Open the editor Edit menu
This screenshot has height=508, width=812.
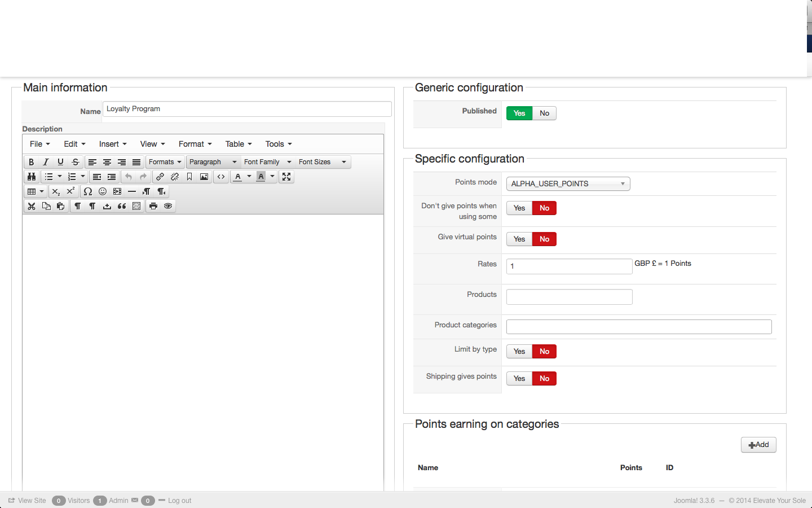coord(74,144)
